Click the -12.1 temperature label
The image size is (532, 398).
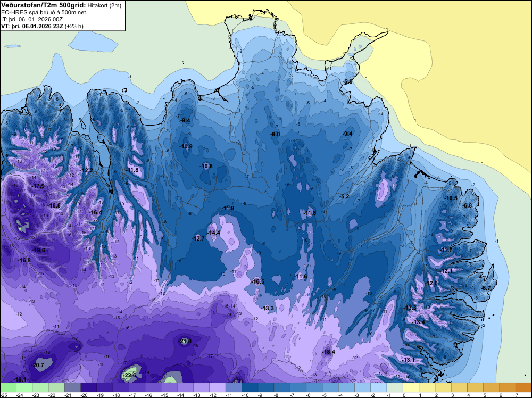click(446, 271)
